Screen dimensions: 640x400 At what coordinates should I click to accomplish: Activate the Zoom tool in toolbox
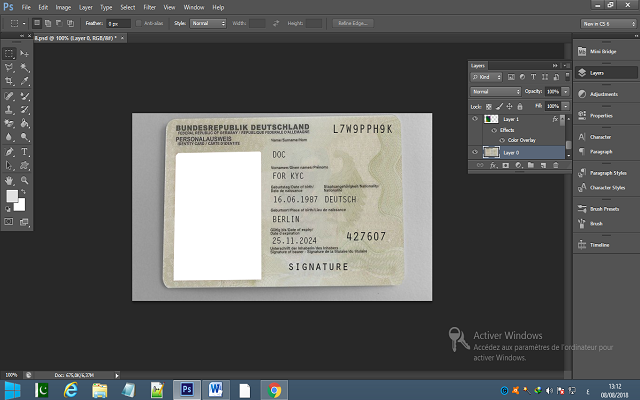click(25, 180)
